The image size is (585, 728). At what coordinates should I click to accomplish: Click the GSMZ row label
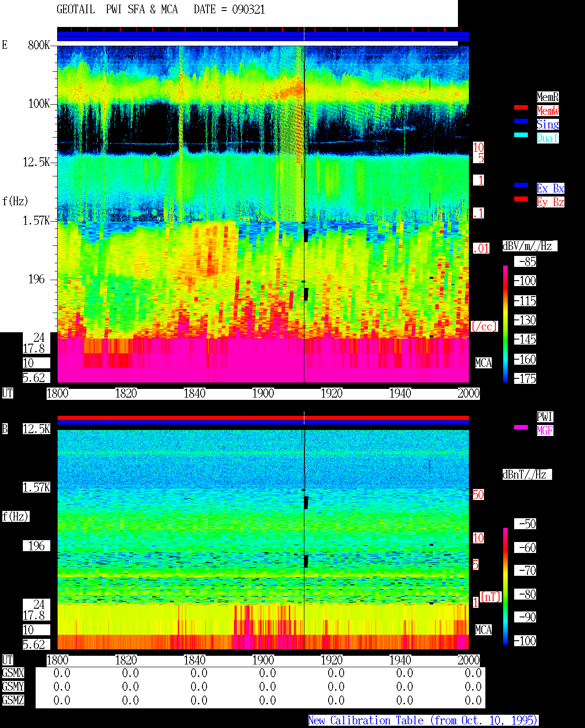click(x=13, y=700)
